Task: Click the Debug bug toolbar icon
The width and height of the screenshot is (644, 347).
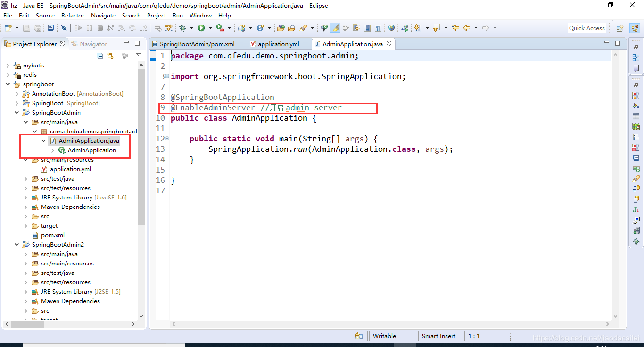Action: 182,28
